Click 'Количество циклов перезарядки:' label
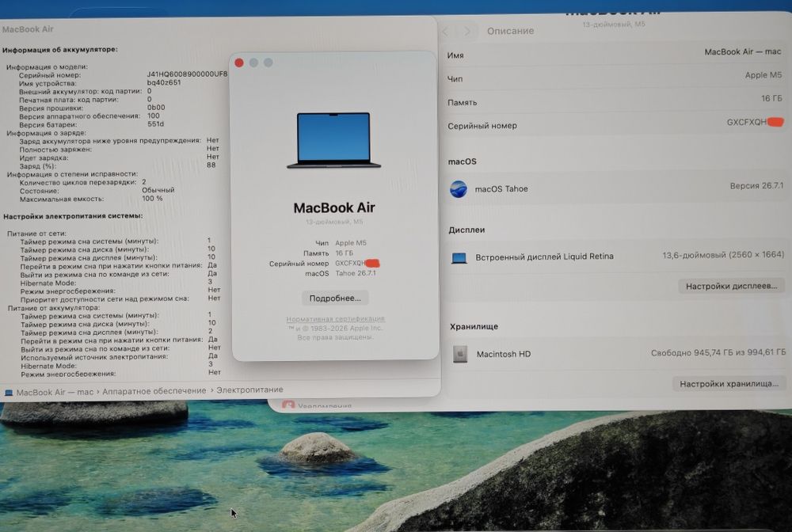The image size is (792, 532). point(78,182)
